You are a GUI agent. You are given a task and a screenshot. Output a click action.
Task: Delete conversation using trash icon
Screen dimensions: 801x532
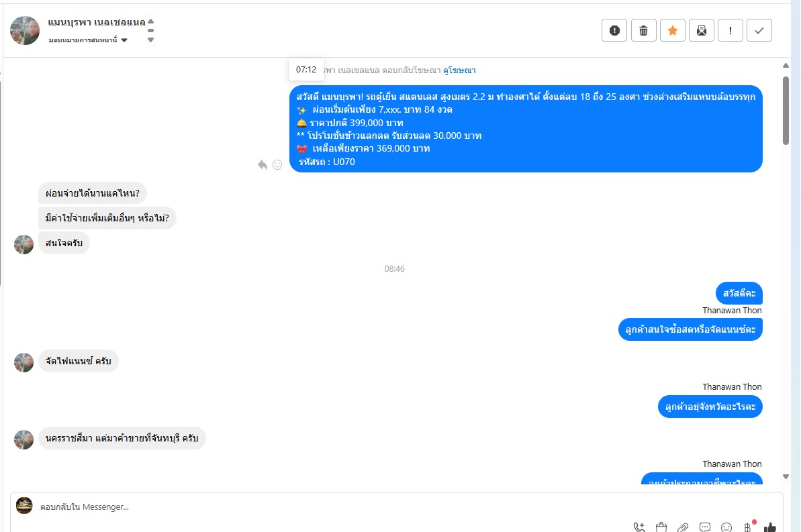(644, 31)
